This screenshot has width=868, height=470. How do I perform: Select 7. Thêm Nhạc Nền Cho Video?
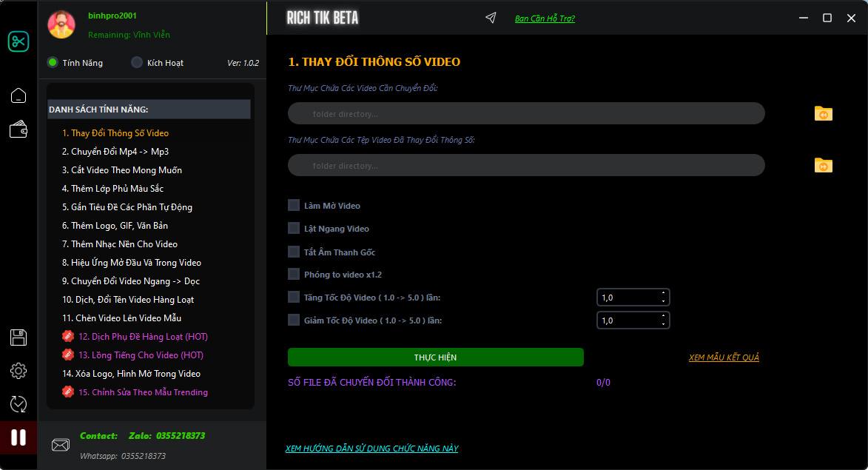pos(120,244)
